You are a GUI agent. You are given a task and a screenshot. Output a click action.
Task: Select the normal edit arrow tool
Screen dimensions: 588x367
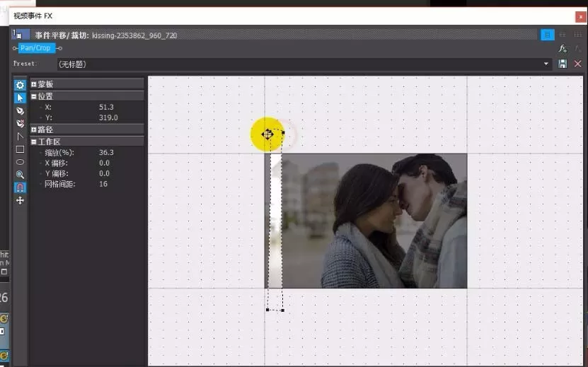(x=20, y=98)
